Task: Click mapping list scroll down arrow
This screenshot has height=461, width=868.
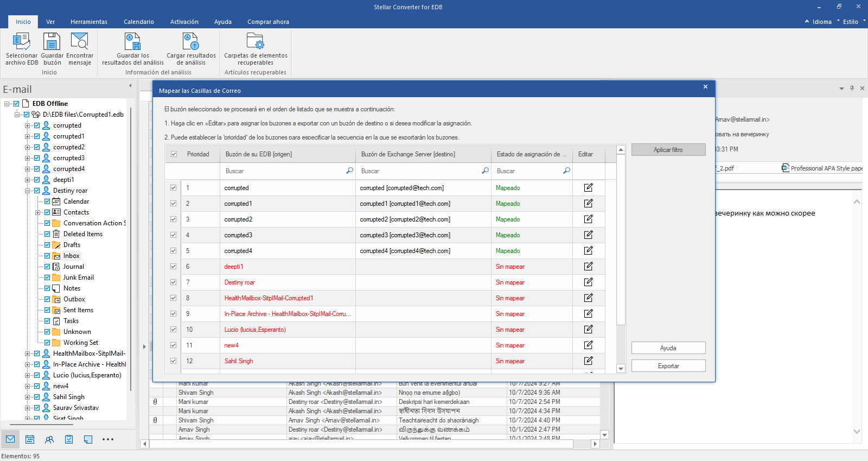Action: coord(621,369)
